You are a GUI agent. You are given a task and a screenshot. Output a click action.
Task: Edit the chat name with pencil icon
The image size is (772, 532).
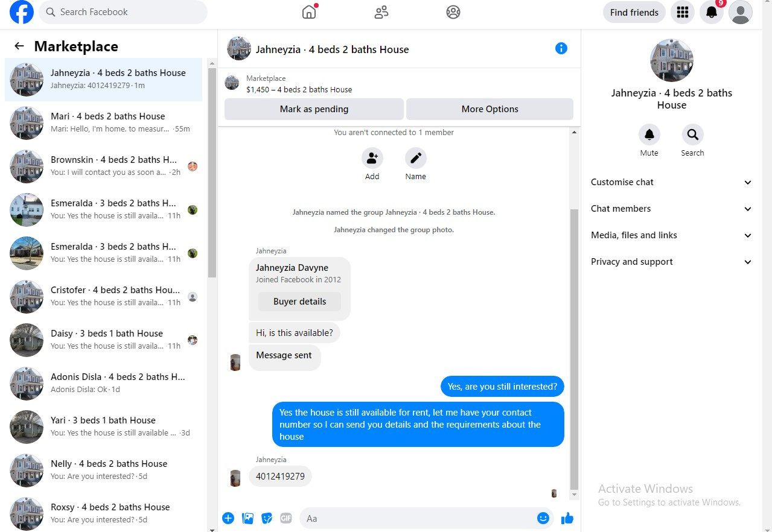tap(416, 159)
